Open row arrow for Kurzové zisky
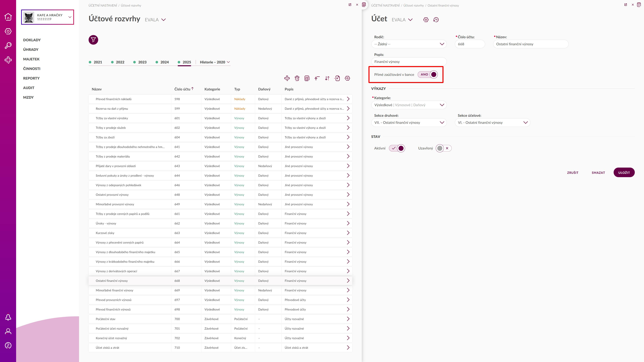The width and height of the screenshot is (644, 362). pos(348,233)
